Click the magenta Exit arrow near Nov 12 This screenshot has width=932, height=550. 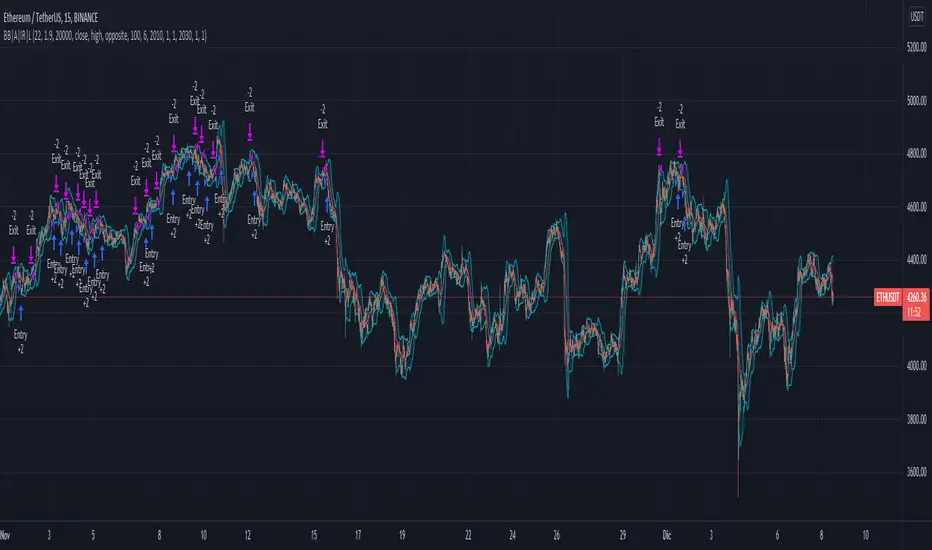pyautogui.click(x=250, y=132)
